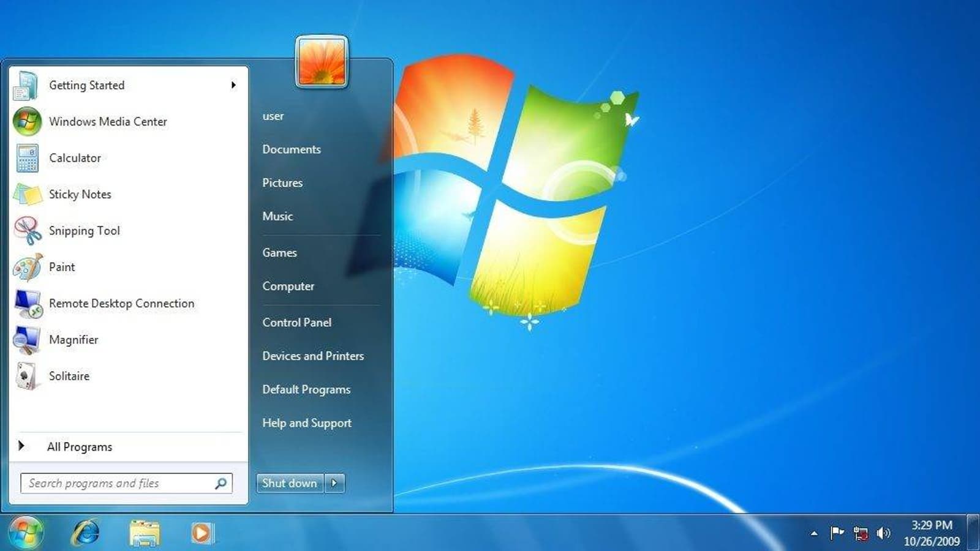Open Music from Start menu
This screenshot has width=980, height=551.
(277, 216)
